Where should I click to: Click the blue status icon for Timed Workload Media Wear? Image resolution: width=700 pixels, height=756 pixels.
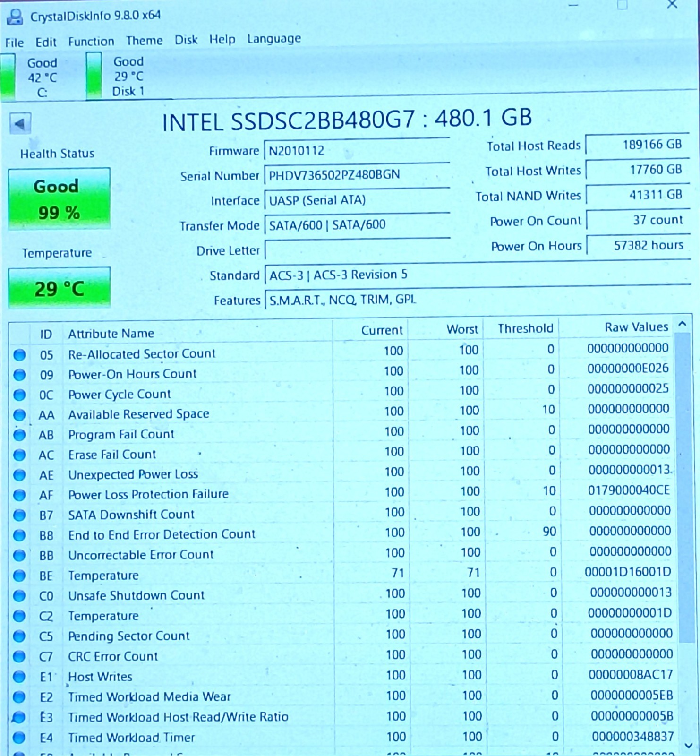(19, 697)
